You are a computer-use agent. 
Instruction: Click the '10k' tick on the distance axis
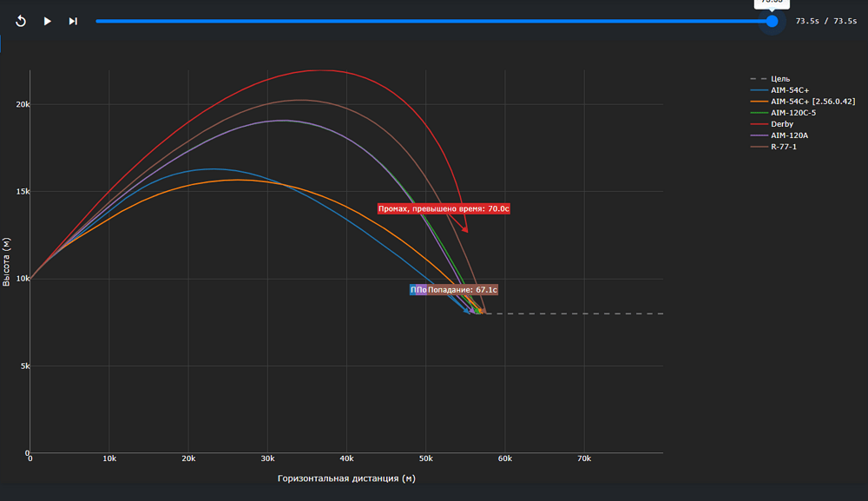(109, 459)
